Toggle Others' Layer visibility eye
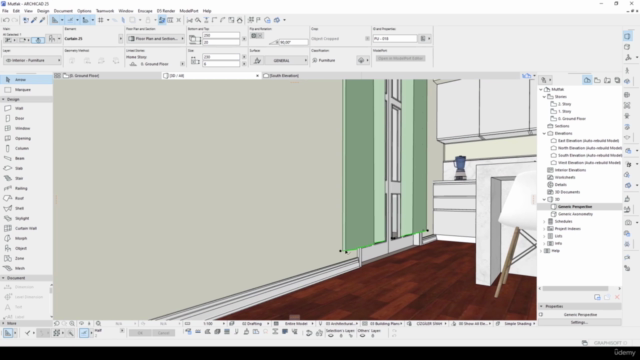640x360 pixels. pos(362,336)
